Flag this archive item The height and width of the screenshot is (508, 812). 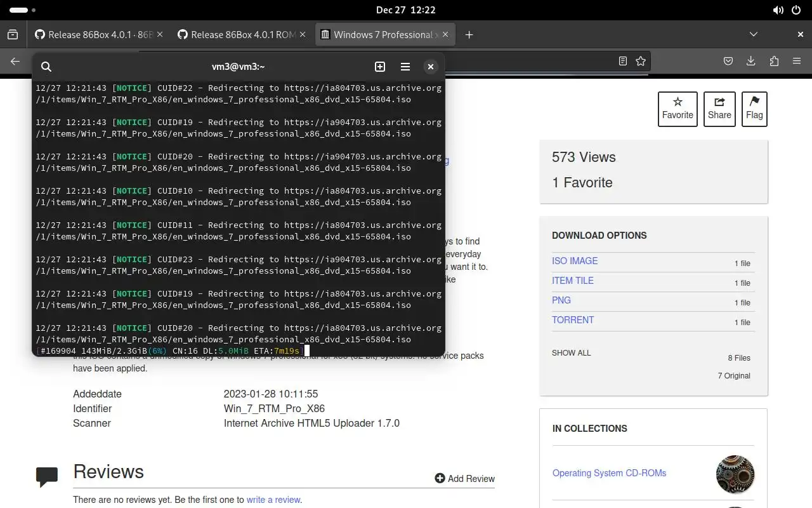tap(754, 109)
